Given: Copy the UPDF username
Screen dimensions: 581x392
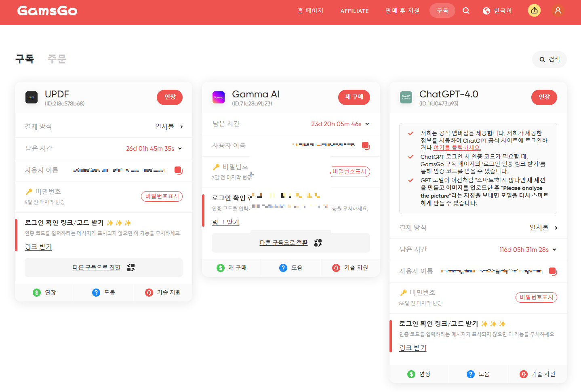Looking at the screenshot, I should click(179, 170).
